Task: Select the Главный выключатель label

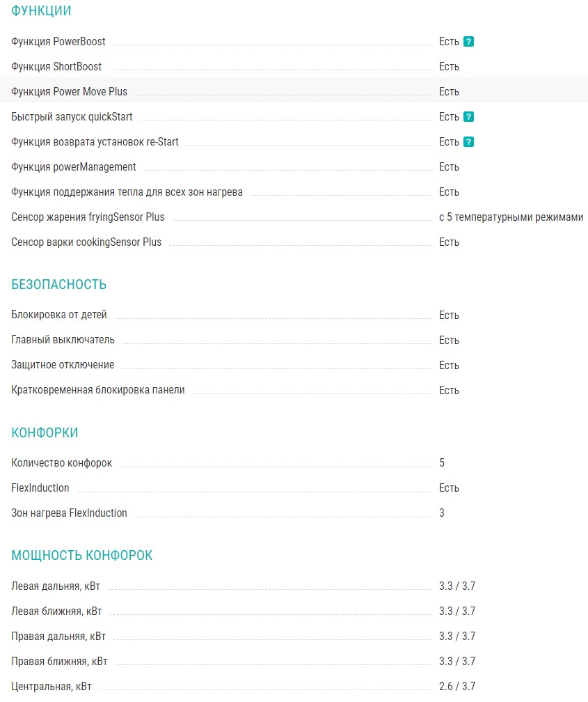Action: pos(63,340)
